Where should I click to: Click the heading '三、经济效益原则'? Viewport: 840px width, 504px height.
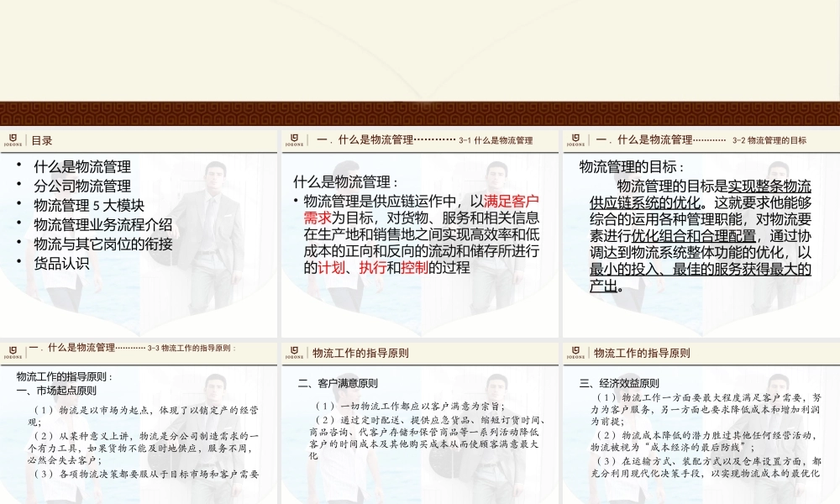(x=619, y=384)
